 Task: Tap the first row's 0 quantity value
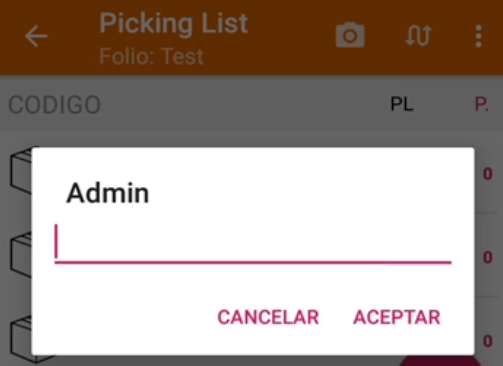[488, 174]
